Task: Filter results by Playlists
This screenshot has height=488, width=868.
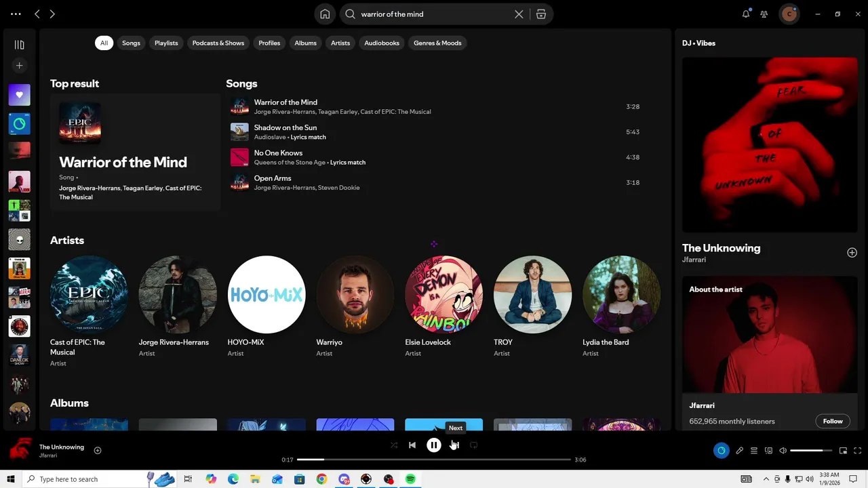Action: [166, 43]
